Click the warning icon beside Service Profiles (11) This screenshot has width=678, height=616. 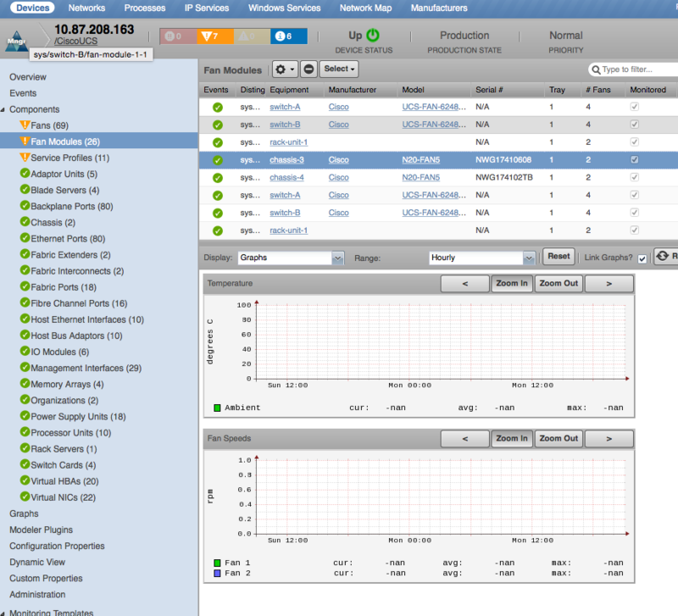(x=25, y=158)
